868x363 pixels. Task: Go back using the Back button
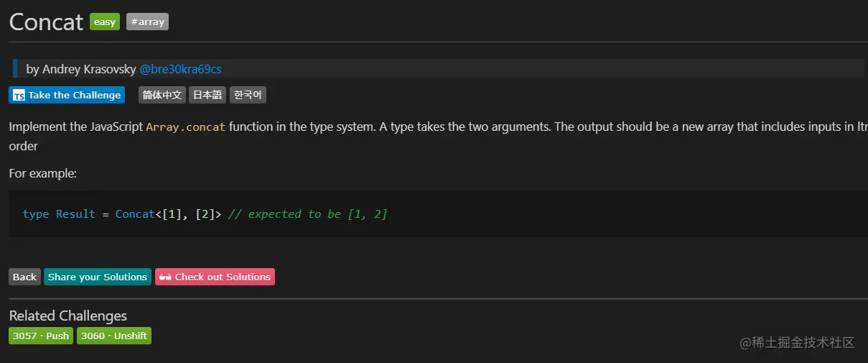24,277
